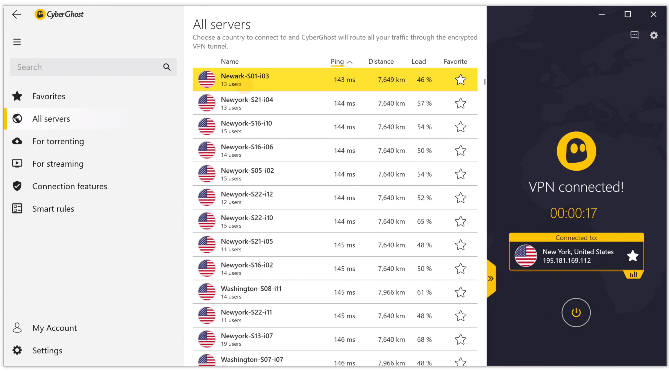Viewport: 669px width, 371px height.
Task: Click the All servers globe icon
Action: tap(17, 119)
